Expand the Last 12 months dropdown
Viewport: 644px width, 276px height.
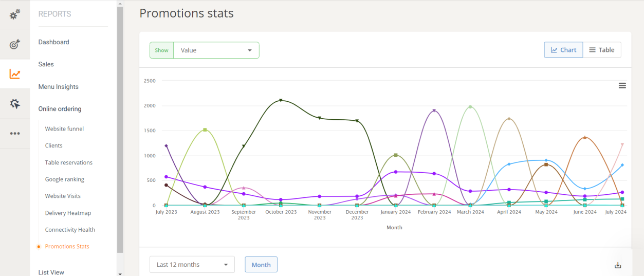192,265
